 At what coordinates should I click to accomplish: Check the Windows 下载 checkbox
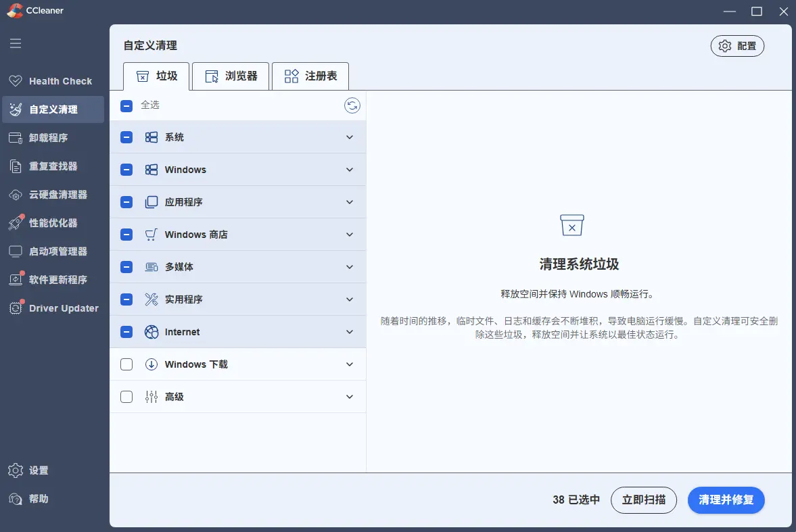pos(126,364)
